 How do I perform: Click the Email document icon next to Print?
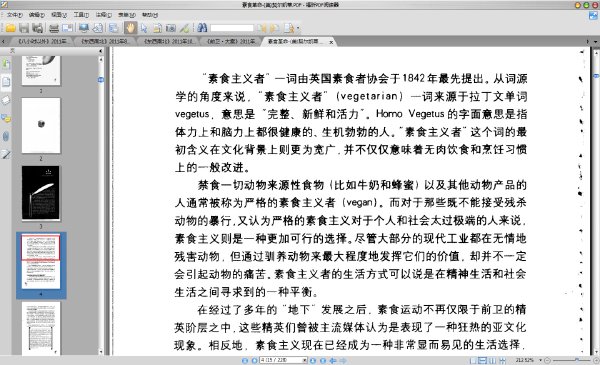67,28
